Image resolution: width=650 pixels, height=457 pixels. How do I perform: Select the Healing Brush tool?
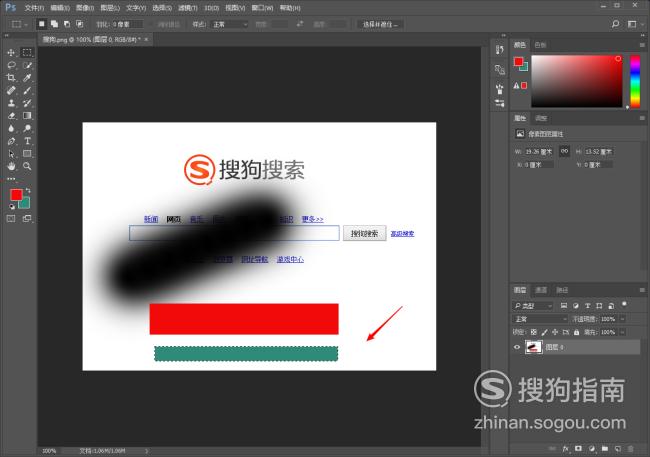click(x=11, y=90)
